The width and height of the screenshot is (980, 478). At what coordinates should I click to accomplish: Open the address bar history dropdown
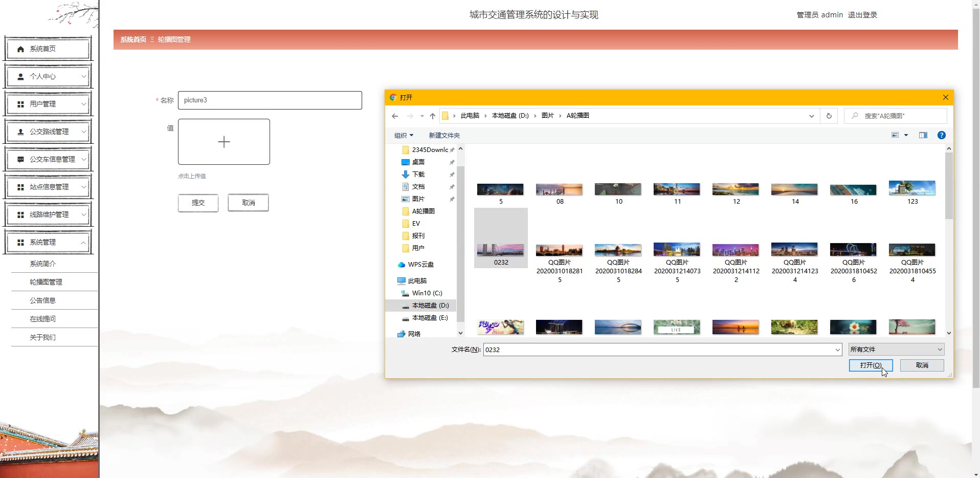(x=812, y=116)
